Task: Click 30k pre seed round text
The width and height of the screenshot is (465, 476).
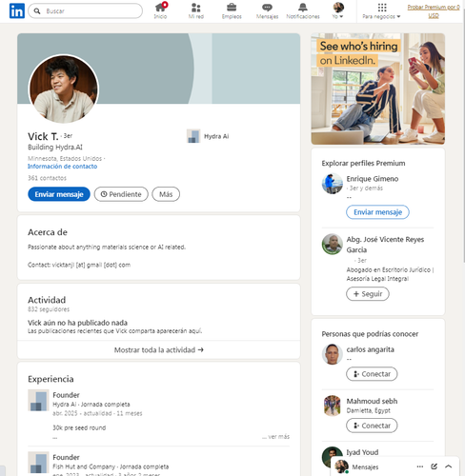Action: [x=79, y=427]
